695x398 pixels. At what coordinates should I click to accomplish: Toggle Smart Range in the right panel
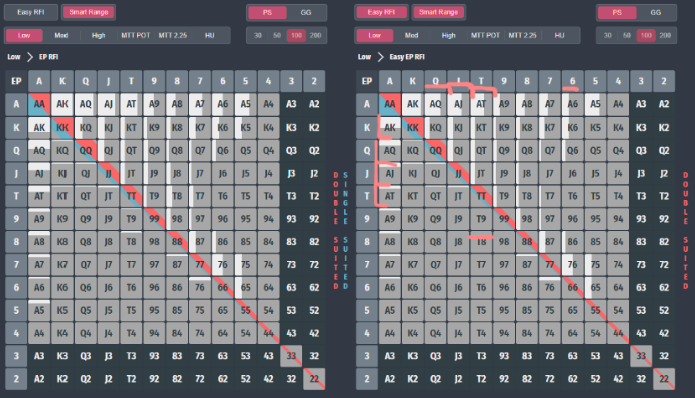pos(438,12)
